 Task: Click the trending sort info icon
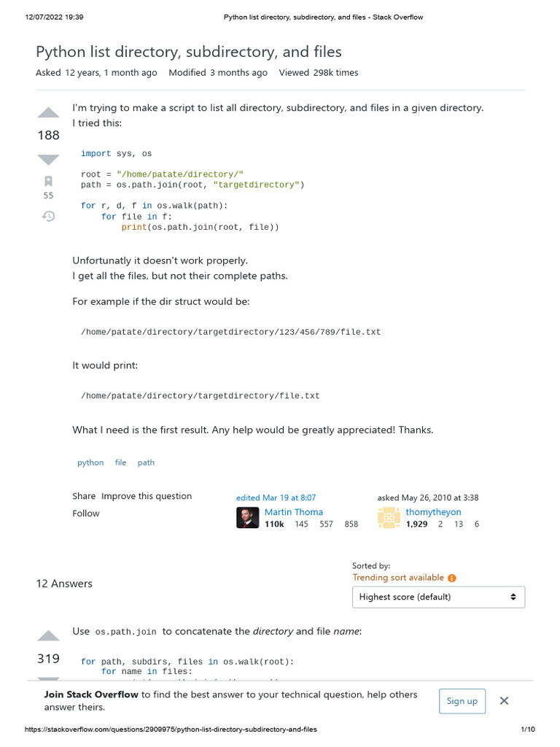(x=452, y=578)
